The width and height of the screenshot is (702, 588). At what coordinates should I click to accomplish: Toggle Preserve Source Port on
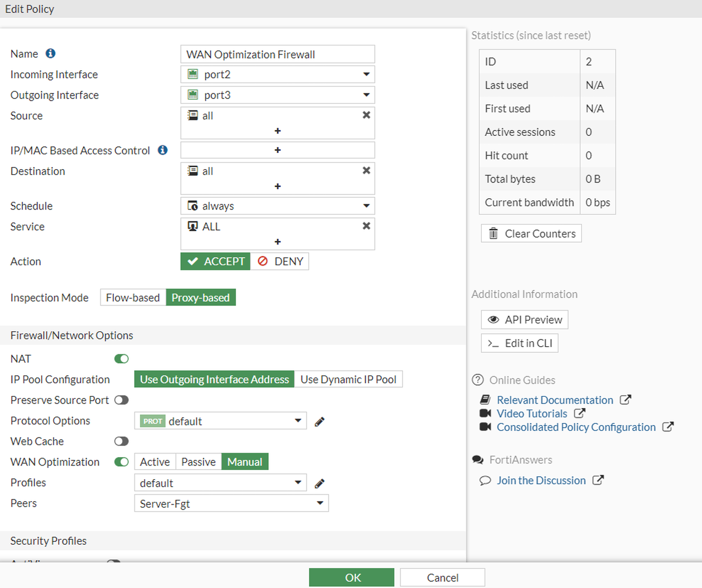(x=121, y=400)
